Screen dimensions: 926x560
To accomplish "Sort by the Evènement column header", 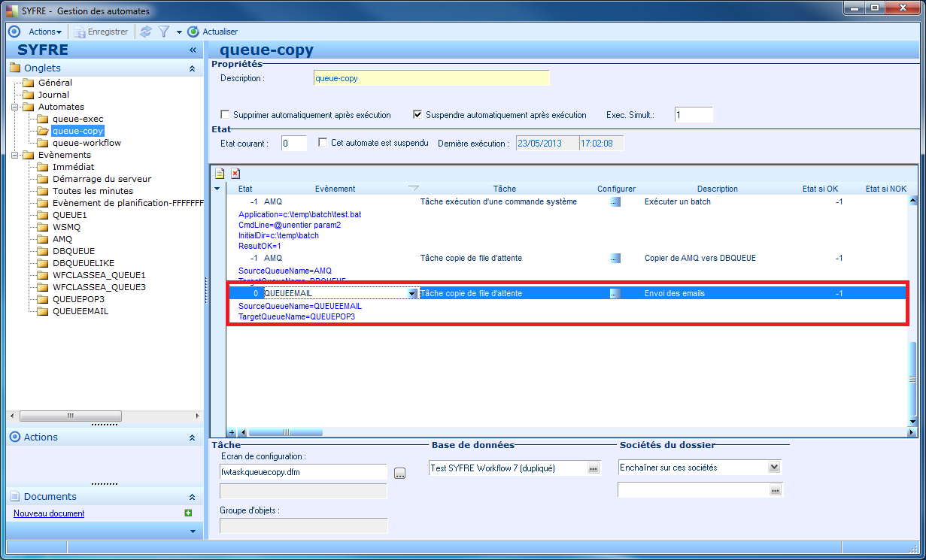I will (335, 189).
